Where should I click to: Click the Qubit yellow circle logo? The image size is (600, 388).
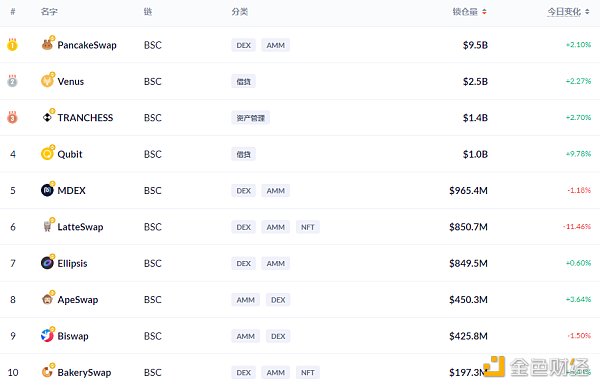47,154
